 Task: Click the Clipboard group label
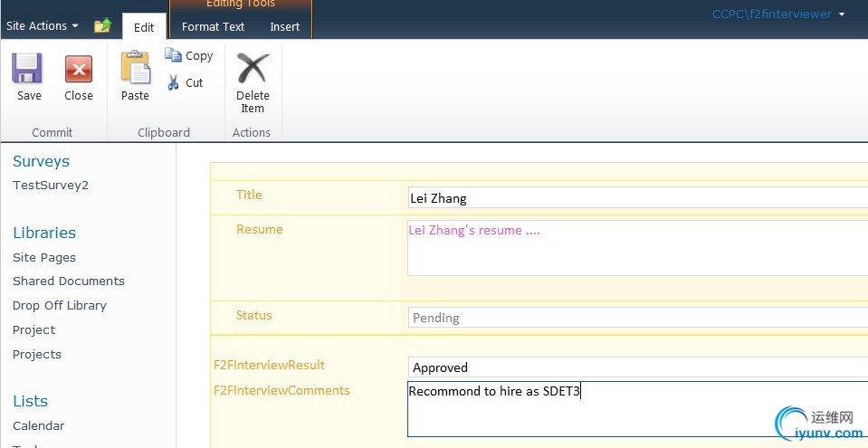[x=164, y=132]
